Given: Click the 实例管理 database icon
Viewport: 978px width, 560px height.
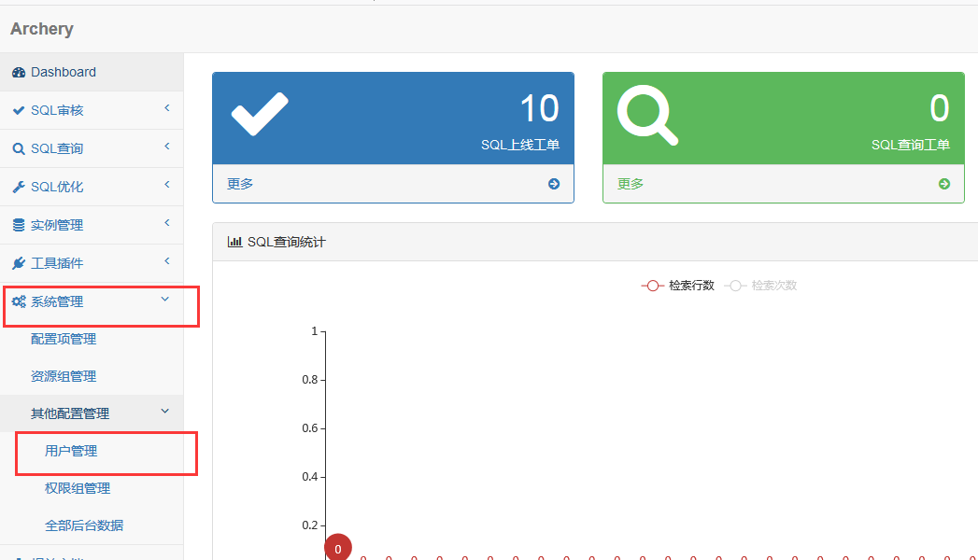Looking at the screenshot, I should (x=19, y=225).
